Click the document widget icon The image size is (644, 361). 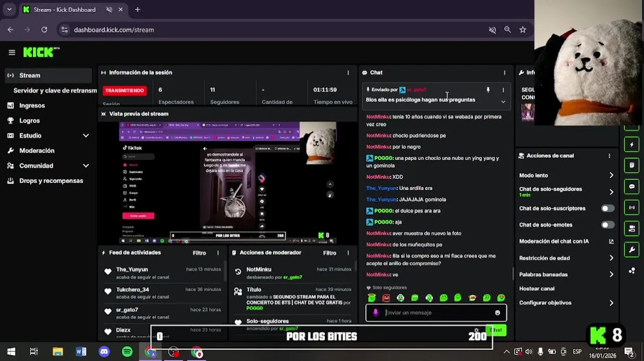click(631, 165)
